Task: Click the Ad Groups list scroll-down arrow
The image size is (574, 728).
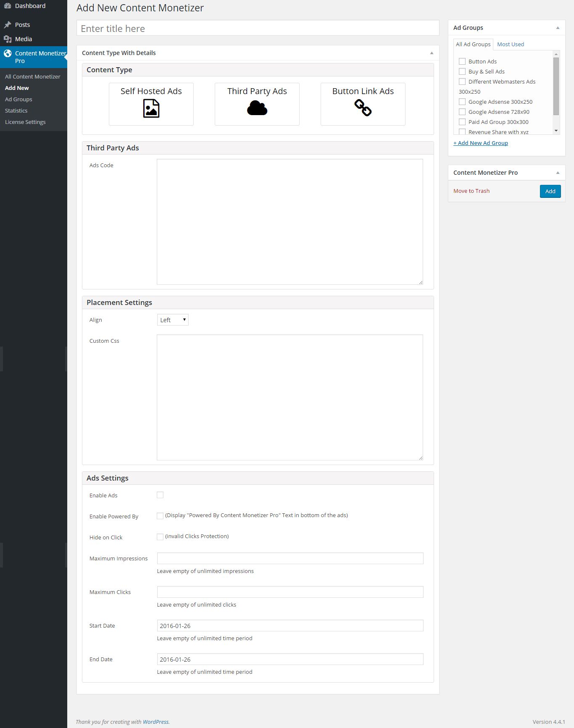Action: click(556, 131)
